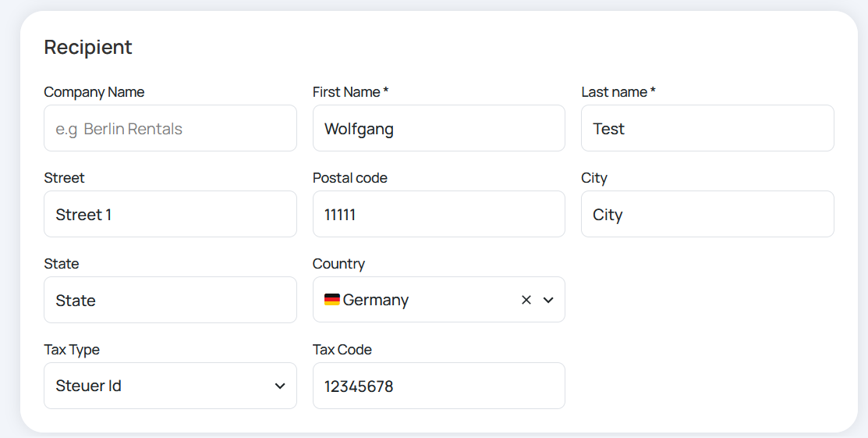The image size is (868, 438).
Task: Click the "Postal code" field label
Action: 350,178
